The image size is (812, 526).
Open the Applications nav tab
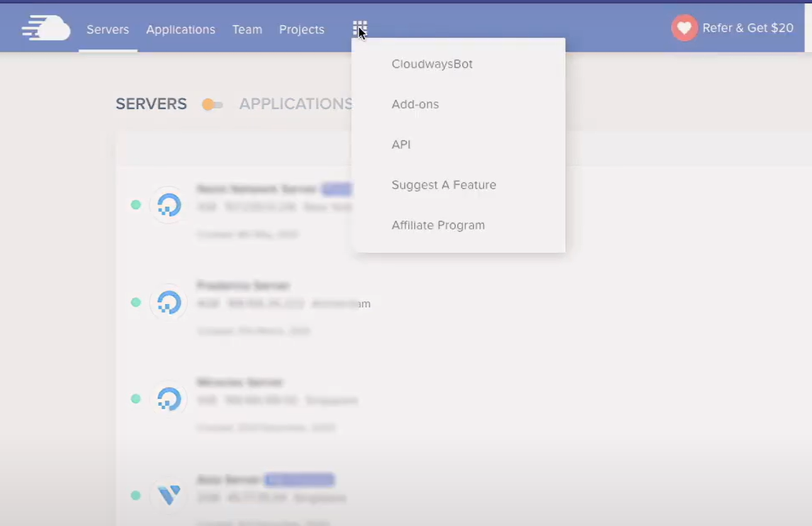181,30
